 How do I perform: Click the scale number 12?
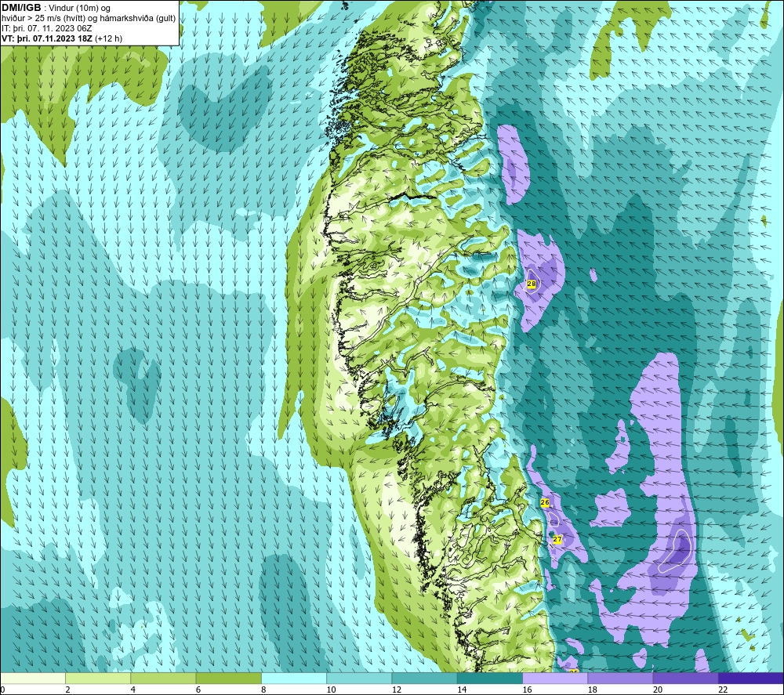[397, 690]
